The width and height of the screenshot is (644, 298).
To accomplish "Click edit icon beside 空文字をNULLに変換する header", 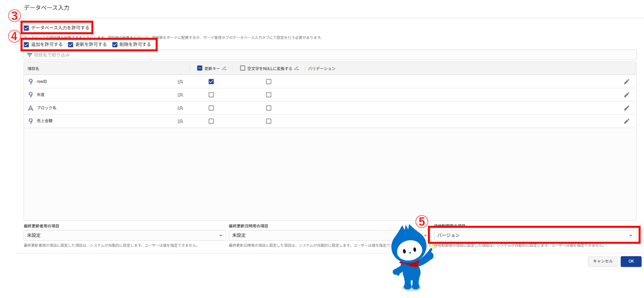I will (x=296, y=68).
